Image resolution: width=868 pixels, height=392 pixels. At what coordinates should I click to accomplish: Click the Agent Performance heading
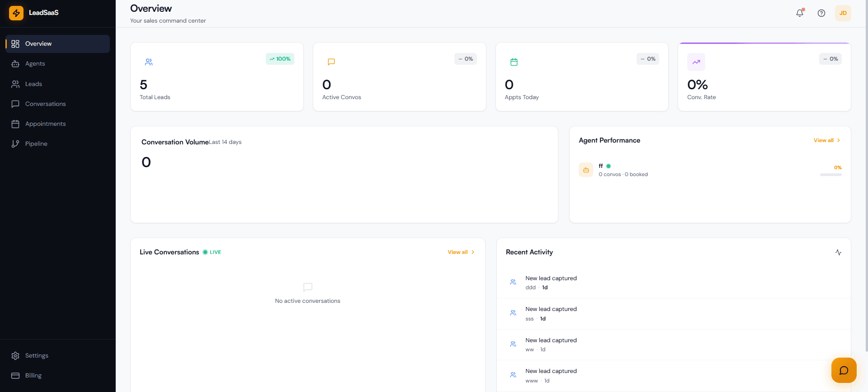pos(609,140)
